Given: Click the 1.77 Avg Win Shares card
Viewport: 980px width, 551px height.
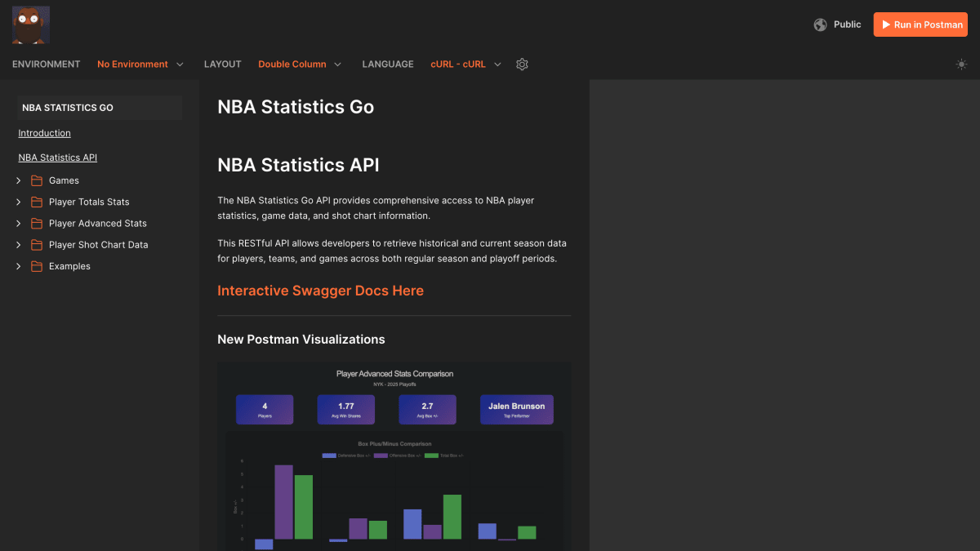Looking at the screenshot, I should 346,410.
